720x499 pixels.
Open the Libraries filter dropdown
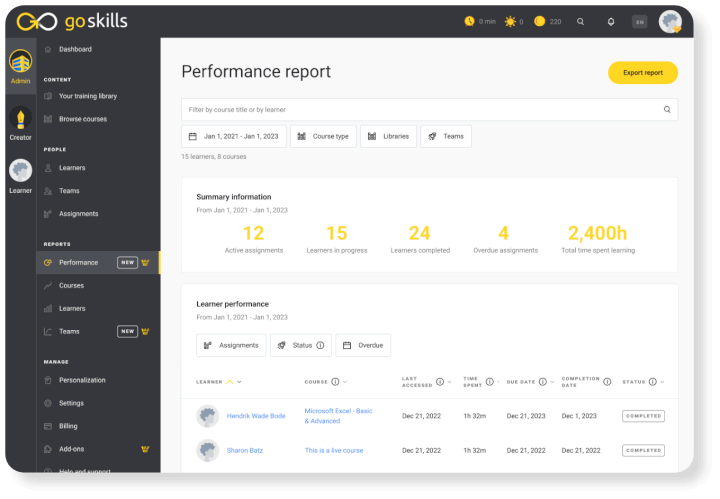pyautogui.click(x=388, y=136)
